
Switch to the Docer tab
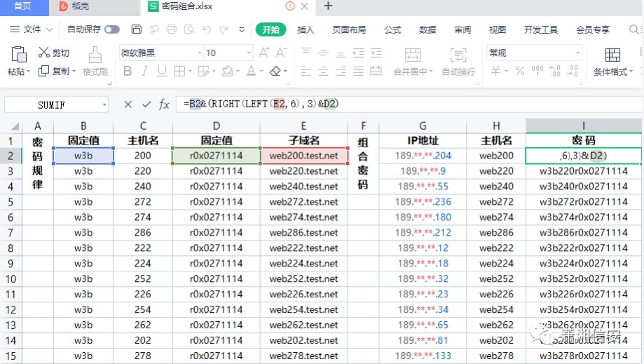pyautogui.click(x=95, y=6)
